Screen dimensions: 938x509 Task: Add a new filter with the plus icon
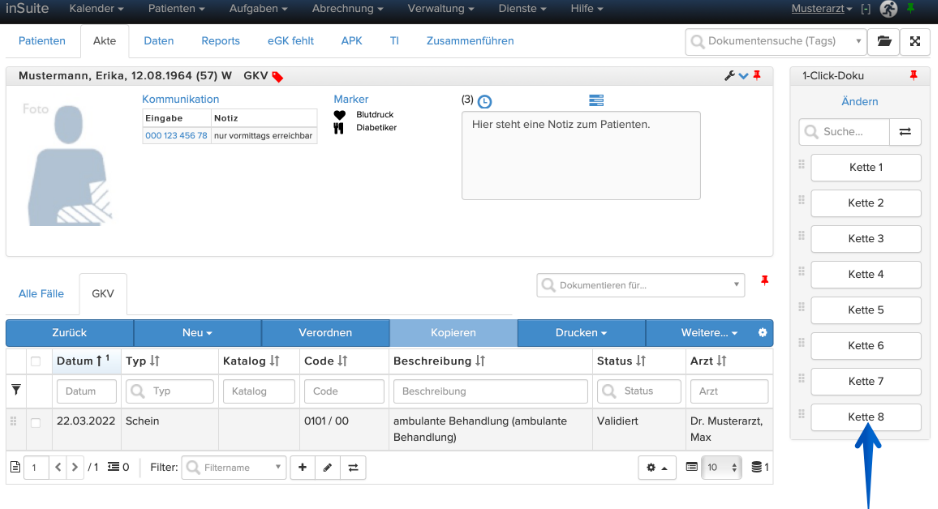pos(302,467)
